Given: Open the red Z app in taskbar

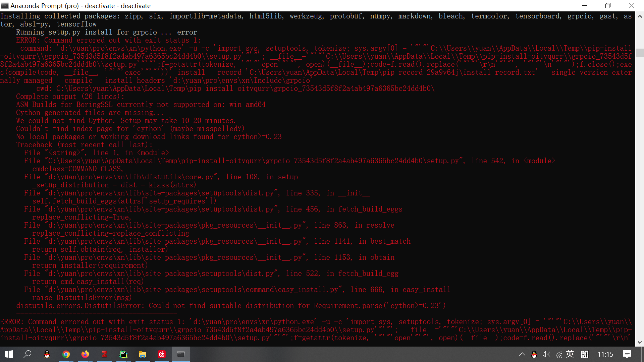Looking at the screenshot, I should [104, 354].
